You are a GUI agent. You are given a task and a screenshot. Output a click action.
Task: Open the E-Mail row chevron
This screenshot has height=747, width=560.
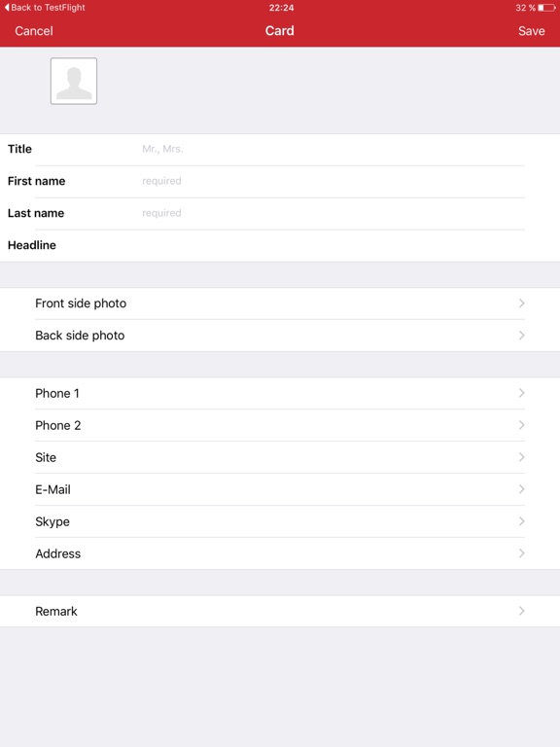coord(522,489)
